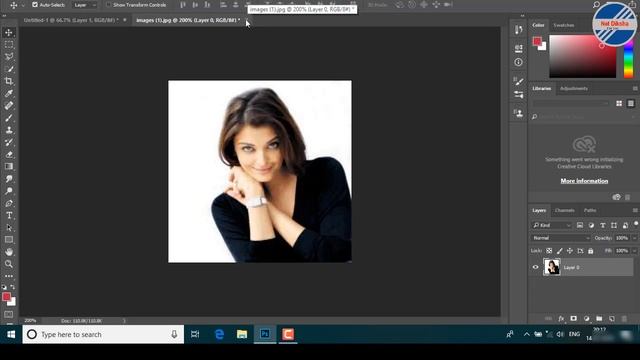Open the Auto-Select Layer dropdown
Image resolution: width=640 pixels, height=360 pixels.
(x=85, y=5)
